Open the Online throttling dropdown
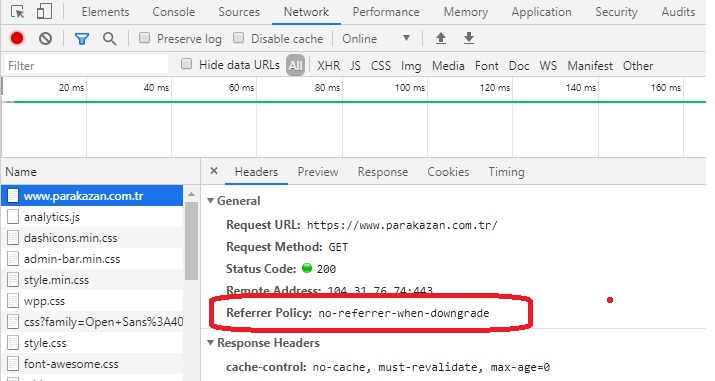This screenshot has height=381, width=715. tap(377, 39)
